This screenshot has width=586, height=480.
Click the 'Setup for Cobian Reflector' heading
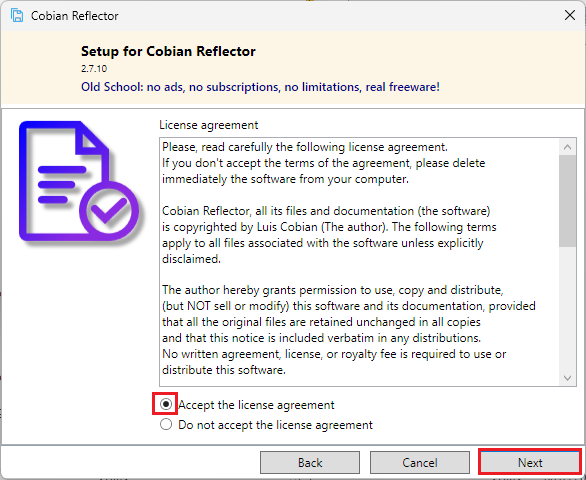(168, 51)
